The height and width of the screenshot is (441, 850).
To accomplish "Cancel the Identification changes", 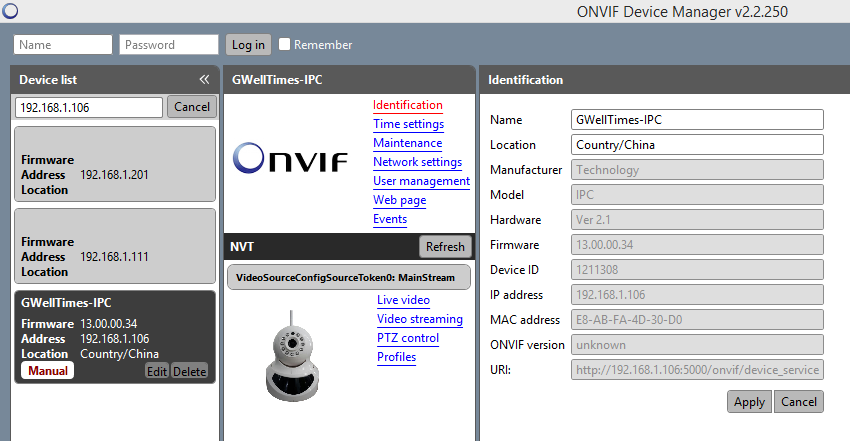I will tap(799, 402).
